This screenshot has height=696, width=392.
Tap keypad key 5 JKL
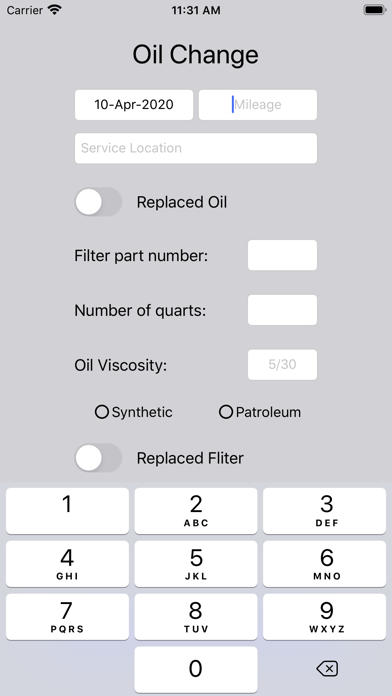pyautogui.click(x=196, y=564)
